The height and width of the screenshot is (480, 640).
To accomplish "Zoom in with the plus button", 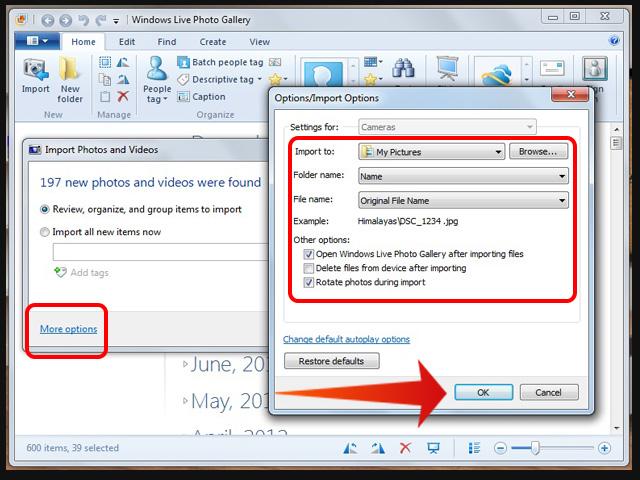I will point(604,448).
